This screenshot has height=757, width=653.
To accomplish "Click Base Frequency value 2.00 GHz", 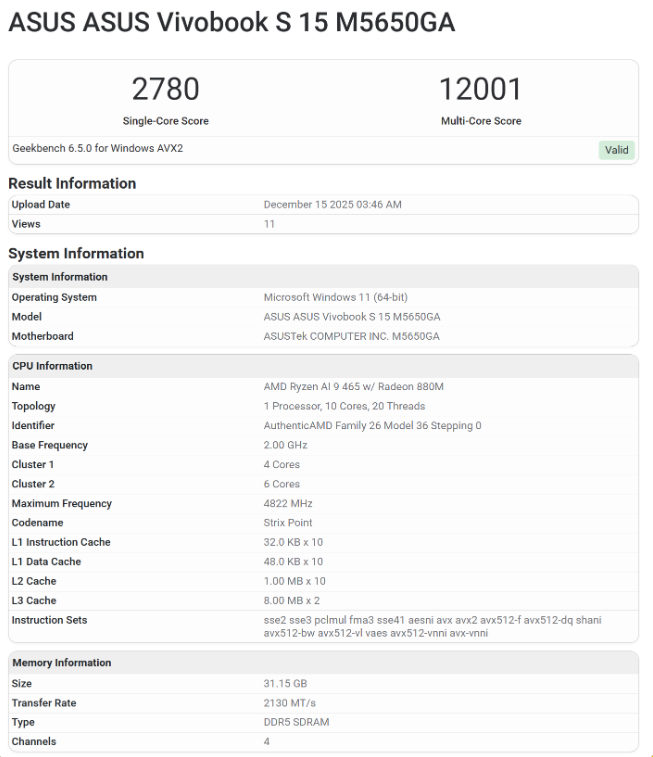I will pos(285,445).
